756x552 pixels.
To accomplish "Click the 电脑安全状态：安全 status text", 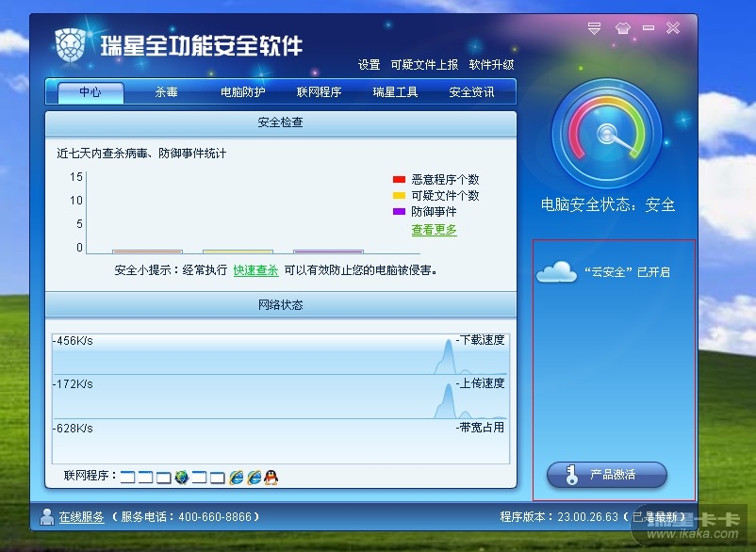I will click(x=607, y=204).
